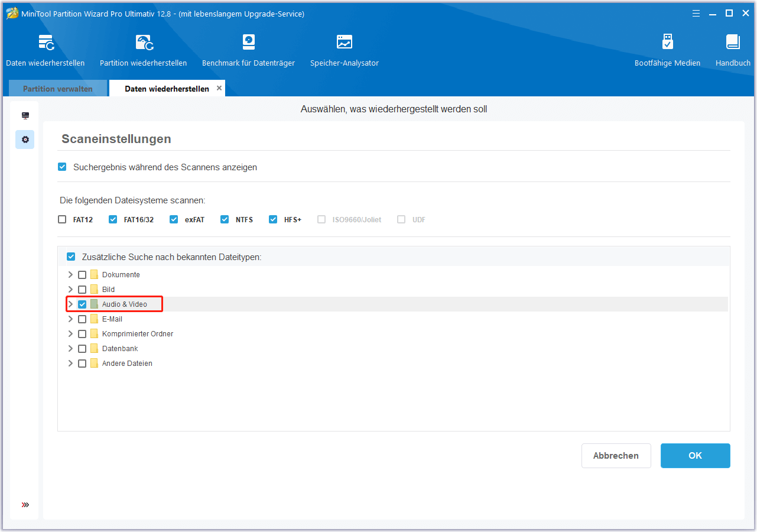Image resolution: width=757 pixels, height=532 pixels.
Task: Uncheck the FAT16/32 checkbox
Action: [x=113, y=219]
